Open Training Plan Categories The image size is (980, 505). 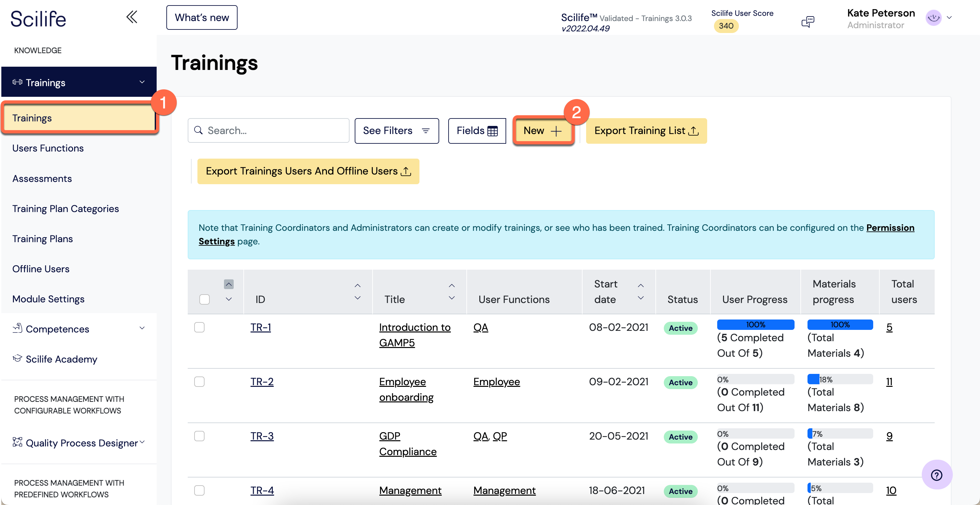coord(65,208)
